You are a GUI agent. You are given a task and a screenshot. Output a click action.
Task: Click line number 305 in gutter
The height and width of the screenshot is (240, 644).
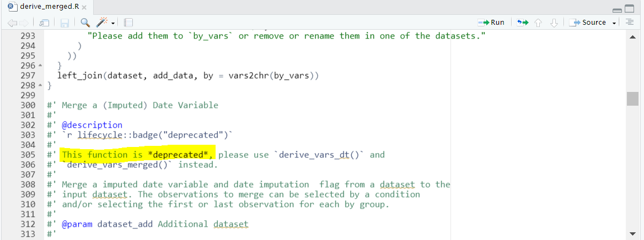[x=28, y=155]
